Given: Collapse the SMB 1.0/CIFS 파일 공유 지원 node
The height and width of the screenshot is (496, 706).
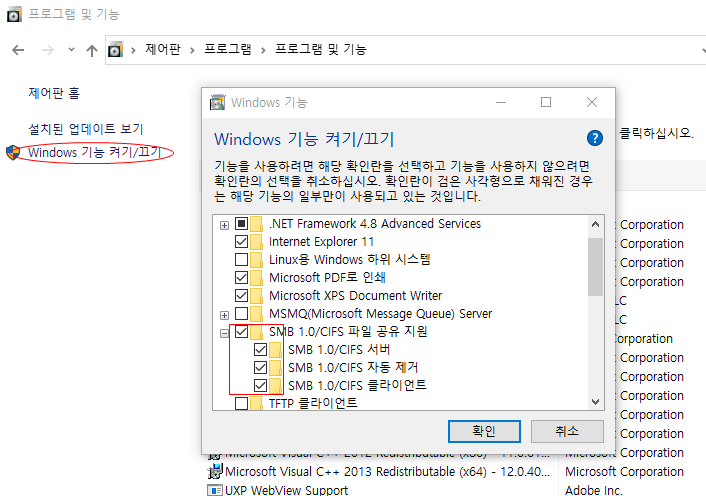Looking at the screenshot, I should tap(224, 333).
